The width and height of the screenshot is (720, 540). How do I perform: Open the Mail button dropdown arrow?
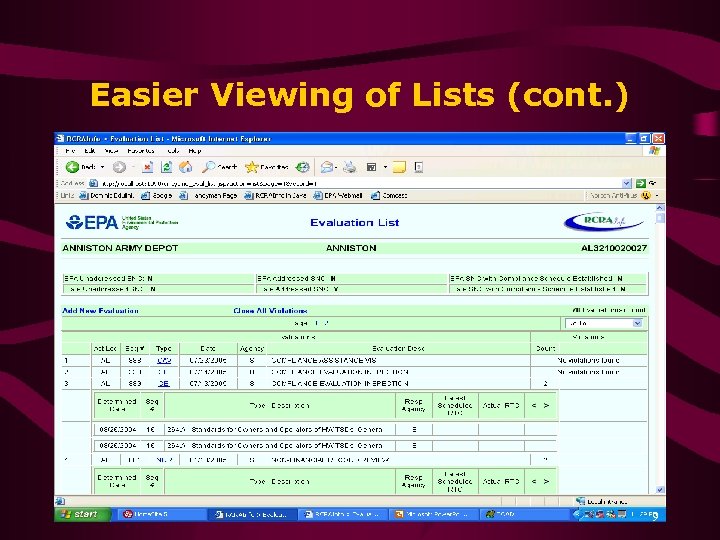coord(336,167)
